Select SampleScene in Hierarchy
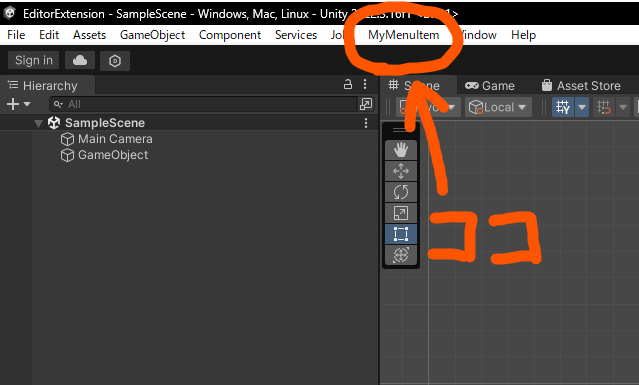The width and height of the screenshot is (639, 385). [x=105, y=123]
